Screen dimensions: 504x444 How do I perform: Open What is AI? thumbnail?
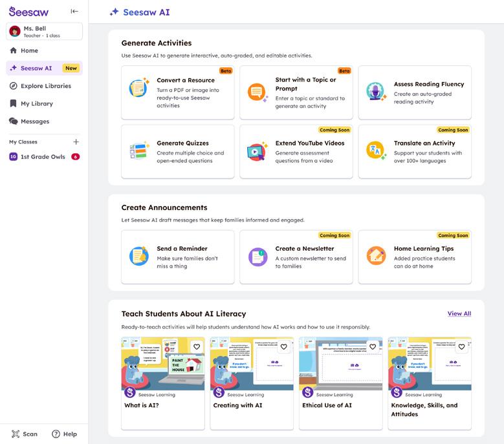coord(163,364)
